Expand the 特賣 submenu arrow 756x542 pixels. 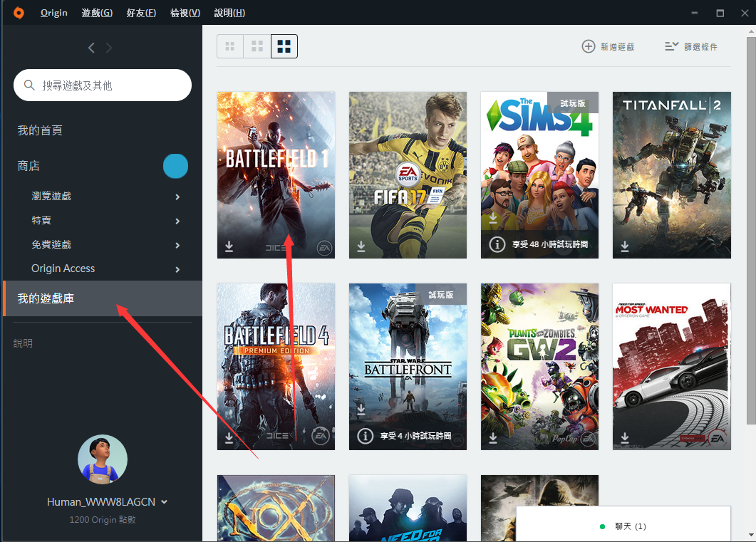(x=177, y=221)
